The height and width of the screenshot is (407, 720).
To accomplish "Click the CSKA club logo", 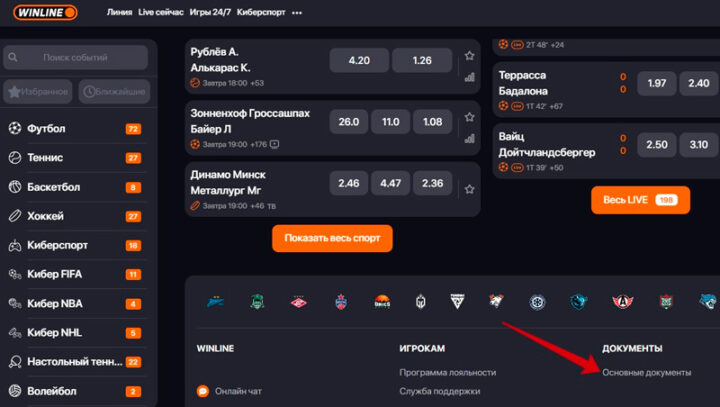I will coord(340,301).
